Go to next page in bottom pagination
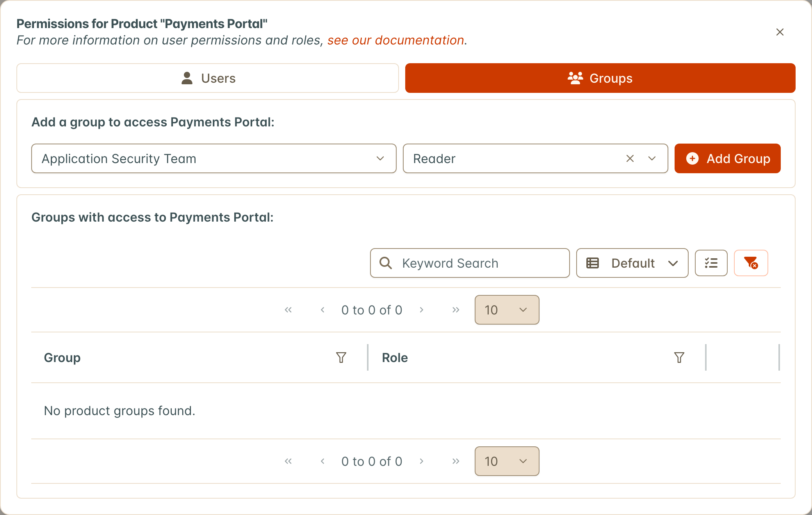812x515 pixels. (x=422, y=461)
